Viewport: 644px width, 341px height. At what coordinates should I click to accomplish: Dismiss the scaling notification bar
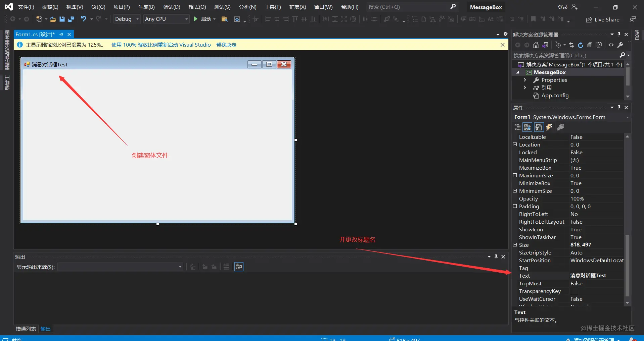click(502, 45)
